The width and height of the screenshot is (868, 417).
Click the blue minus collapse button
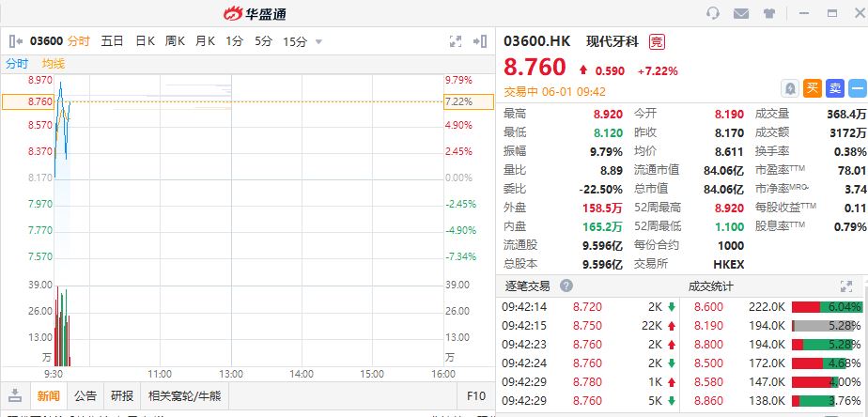(x=857, y=87)
